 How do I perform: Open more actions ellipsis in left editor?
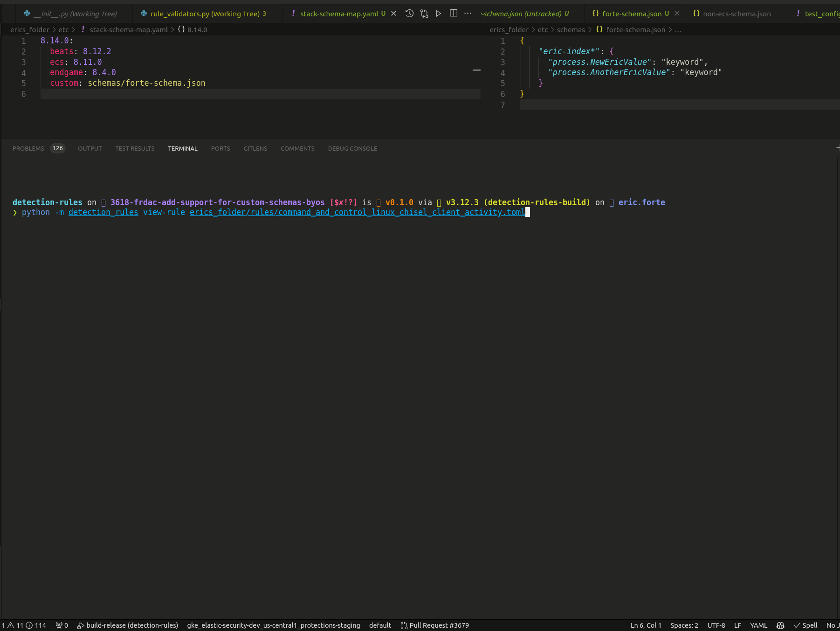(x=468, y=14)
